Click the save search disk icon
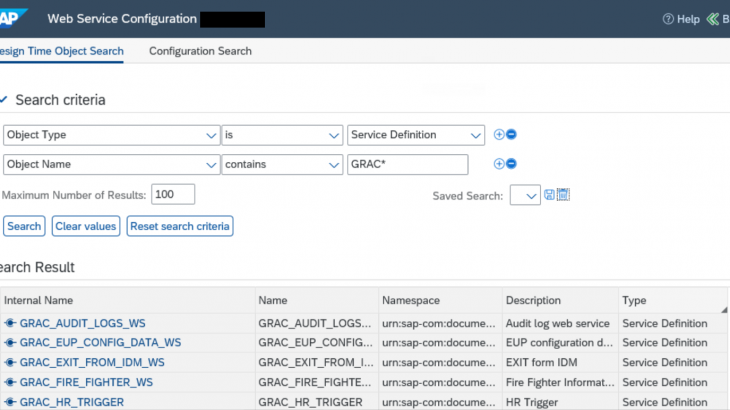730x410 pixels. [x=549, y=195]
